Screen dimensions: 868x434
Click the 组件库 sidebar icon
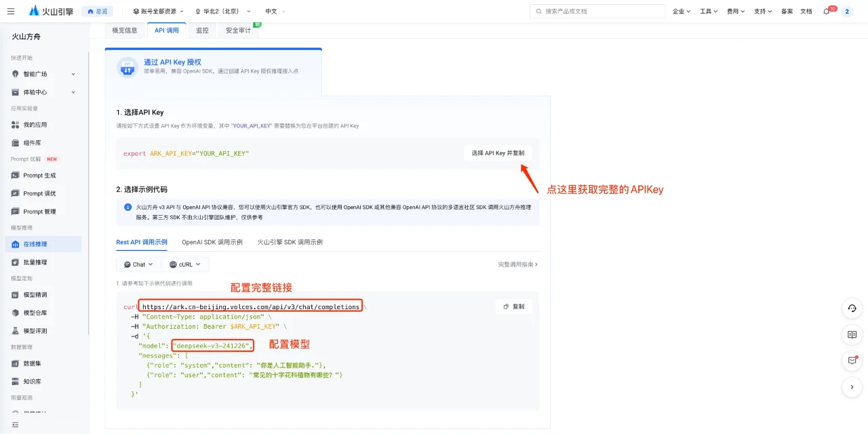pos(16,143)
